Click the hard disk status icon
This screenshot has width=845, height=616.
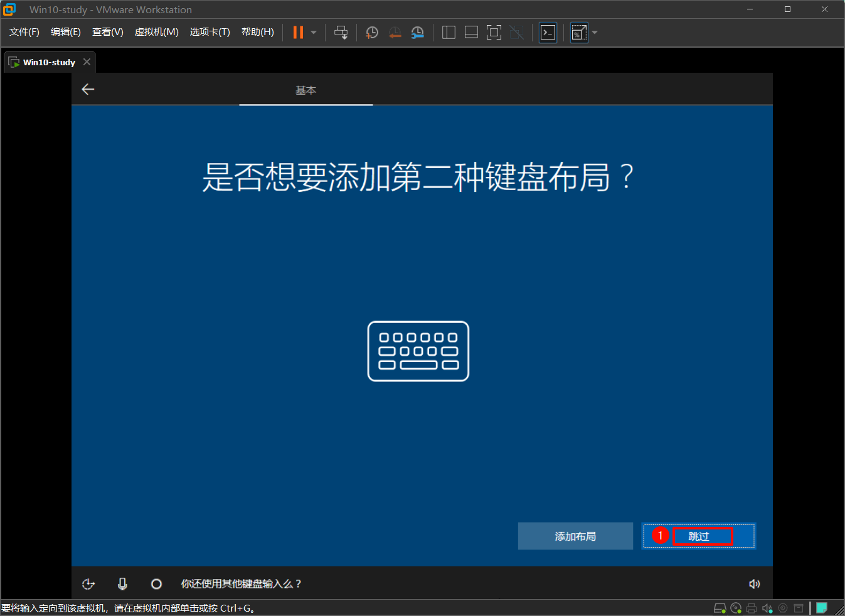pos(720,608)
